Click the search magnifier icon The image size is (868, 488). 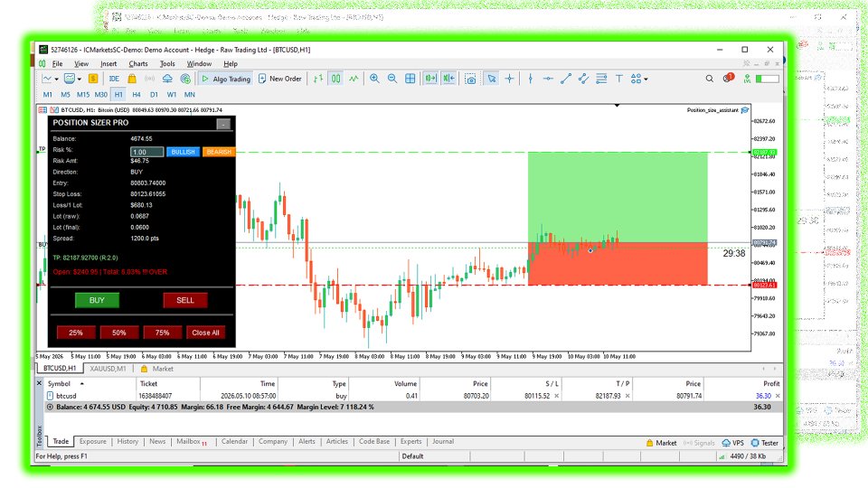click(x=709, y=79)
